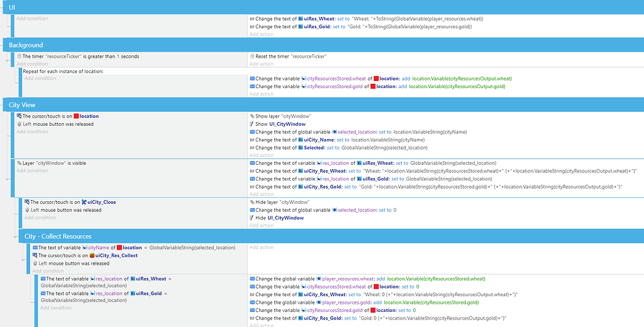Click the Hide layer "cityWindow" action icon
644x327 pixels.
pyautogui.click(x=252, y=202)
